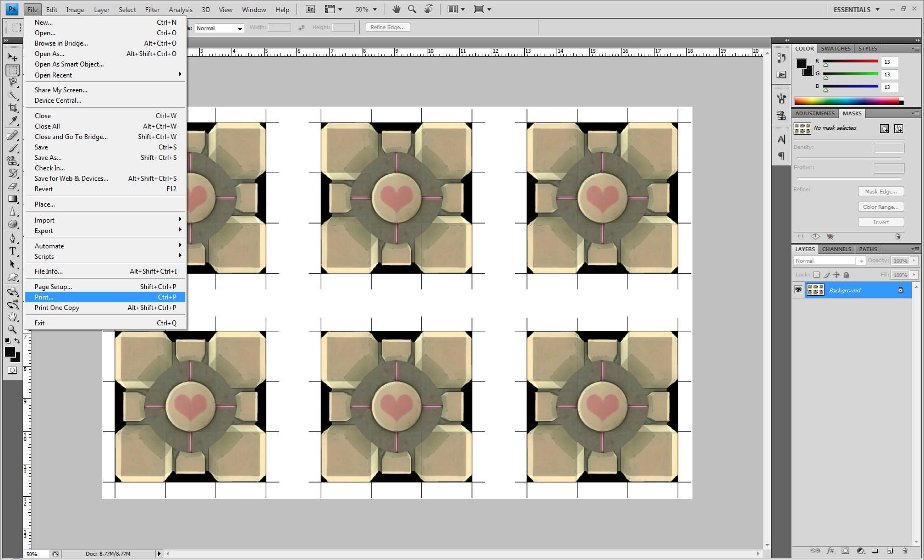Select the Move tool
The width and height of the screenshot is (924, 560).
coord(13,57)
